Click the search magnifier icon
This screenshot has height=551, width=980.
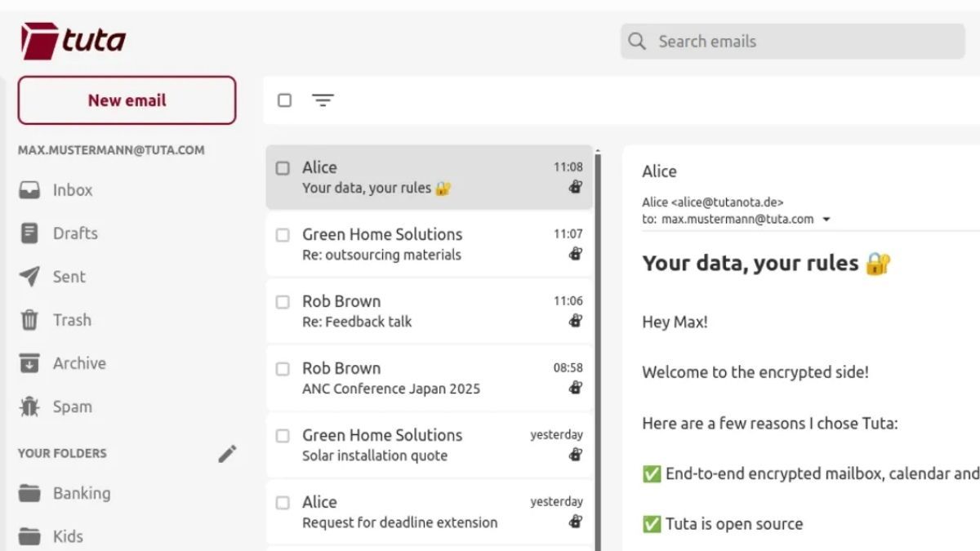click(638, 42)
